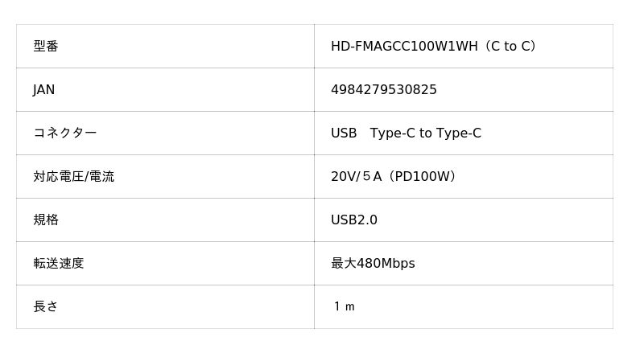Click the (C to C) text in model row

pos(510,46)
